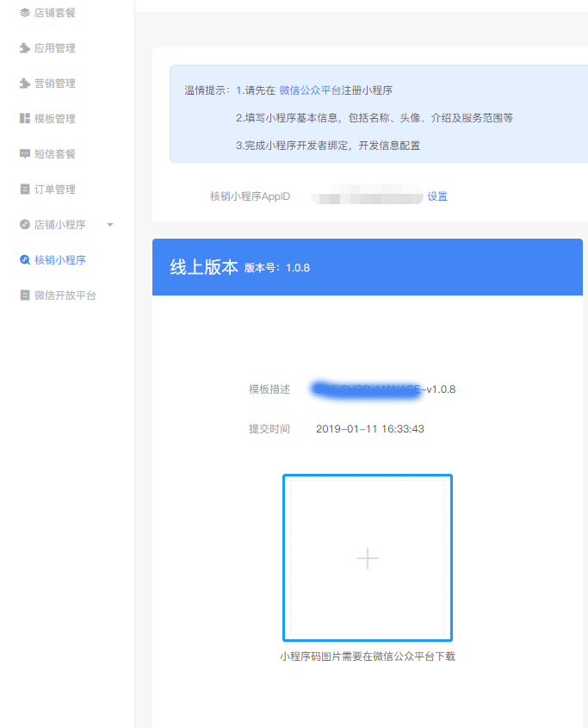
Task: Click the 店铺套餐 layers icon
Action: [25, 13]
